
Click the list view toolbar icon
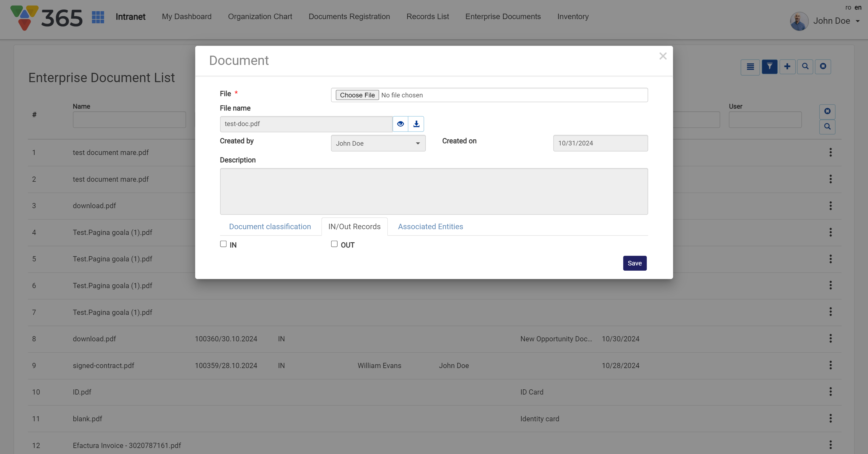tap(750, 67)
